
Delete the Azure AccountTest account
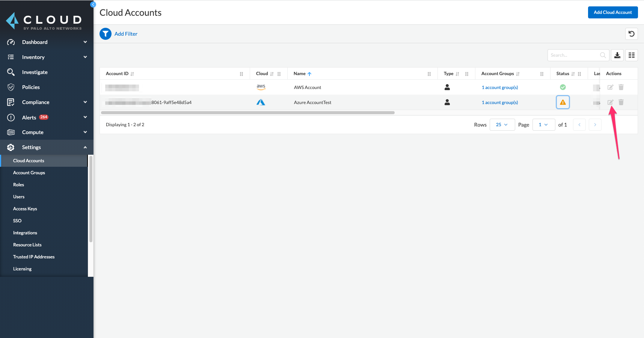pyautogui.click(x=621, y=102)
